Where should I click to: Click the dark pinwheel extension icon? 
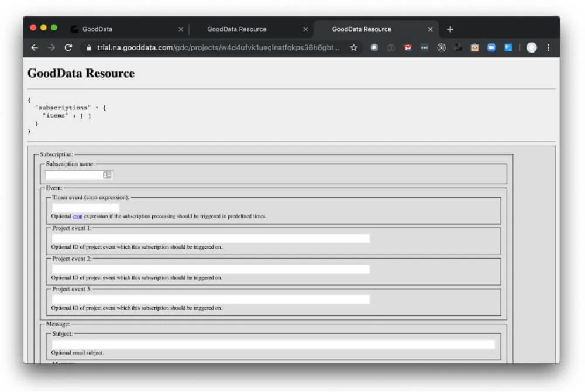pos(458,48)
